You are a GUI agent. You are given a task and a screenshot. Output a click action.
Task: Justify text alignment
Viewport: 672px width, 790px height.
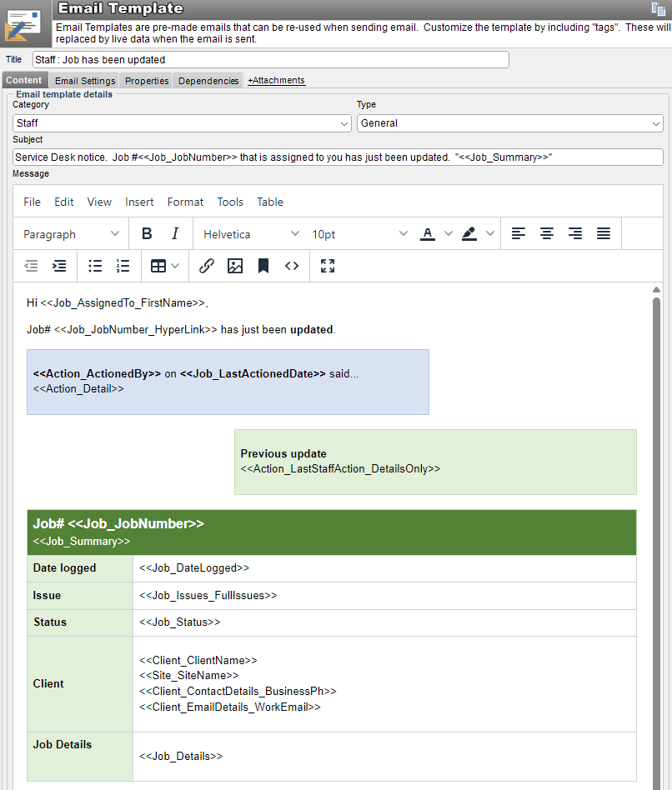[604, 234]
